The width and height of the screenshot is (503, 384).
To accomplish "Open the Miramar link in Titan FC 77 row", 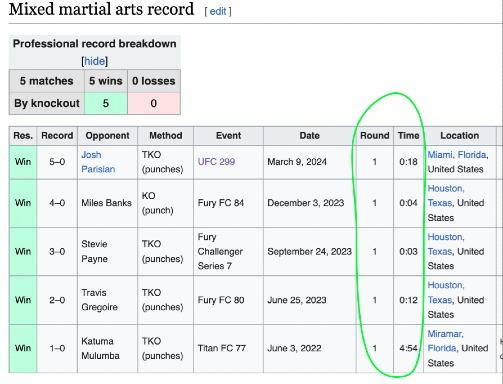I will click(x=445, y=334).
